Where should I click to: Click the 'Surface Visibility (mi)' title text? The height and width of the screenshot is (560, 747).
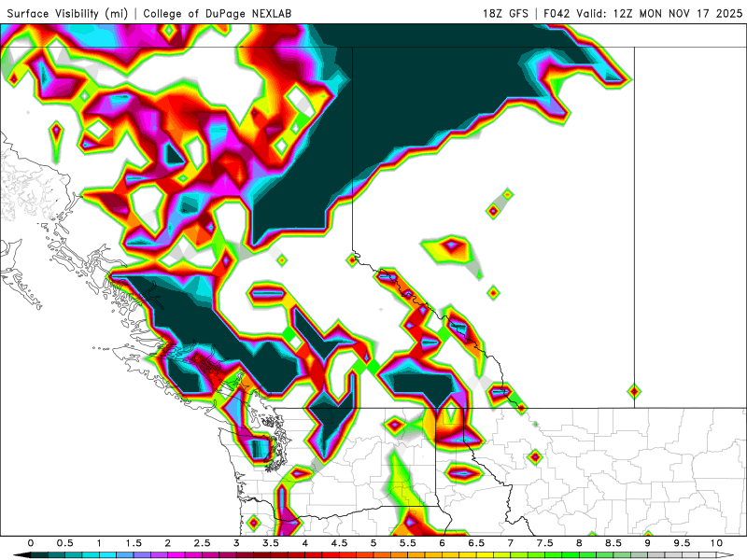point(67,13)
